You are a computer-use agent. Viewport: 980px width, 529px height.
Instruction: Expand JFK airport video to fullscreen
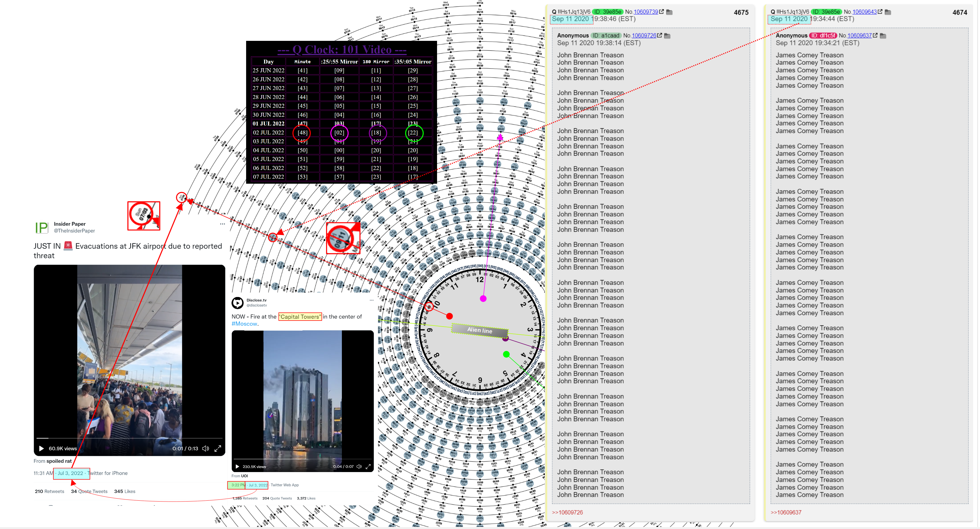[x=217, y=448]
